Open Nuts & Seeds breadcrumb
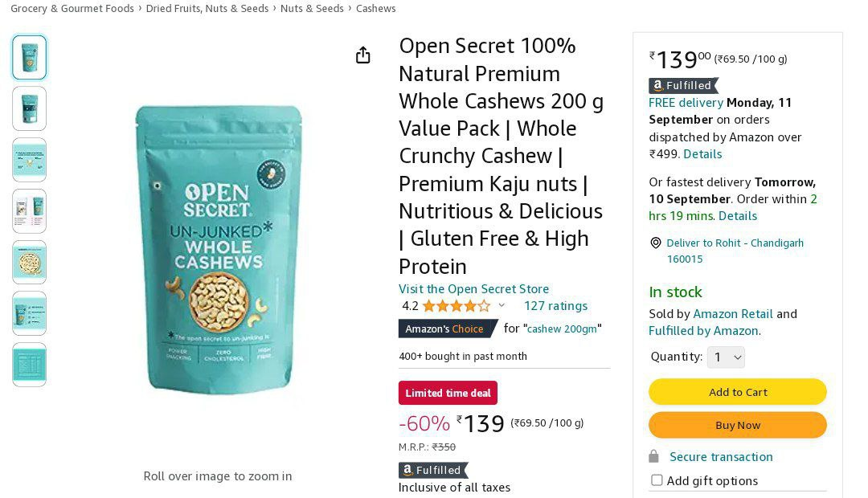868x498 pixels. tap(312, 8)
